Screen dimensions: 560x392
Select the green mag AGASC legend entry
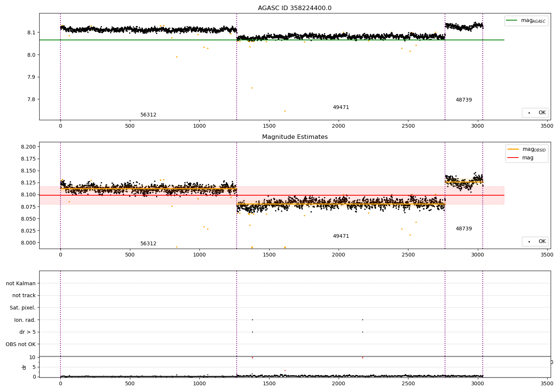[526, 21]
